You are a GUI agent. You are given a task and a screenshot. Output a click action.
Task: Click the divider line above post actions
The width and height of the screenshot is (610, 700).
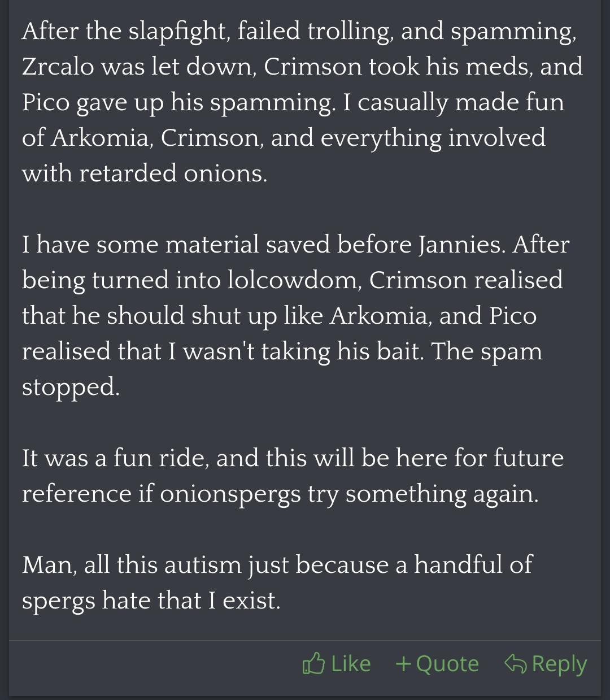point(305,641)
